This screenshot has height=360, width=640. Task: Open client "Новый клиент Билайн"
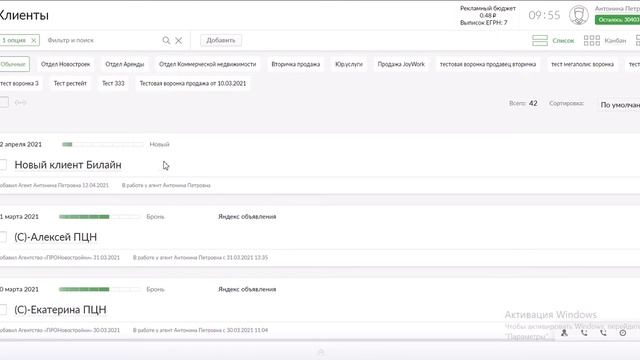[x=68, y=164]
